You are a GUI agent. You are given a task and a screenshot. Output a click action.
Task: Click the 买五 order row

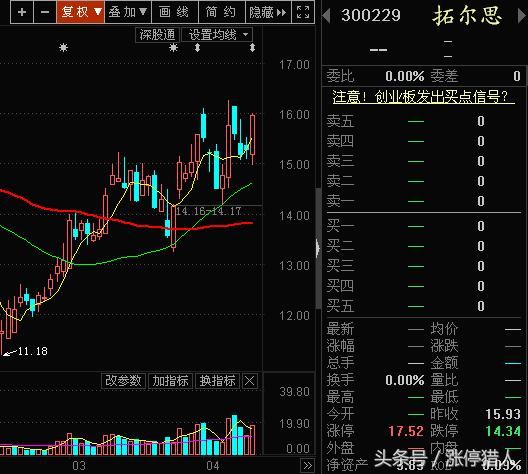point(424,306)
